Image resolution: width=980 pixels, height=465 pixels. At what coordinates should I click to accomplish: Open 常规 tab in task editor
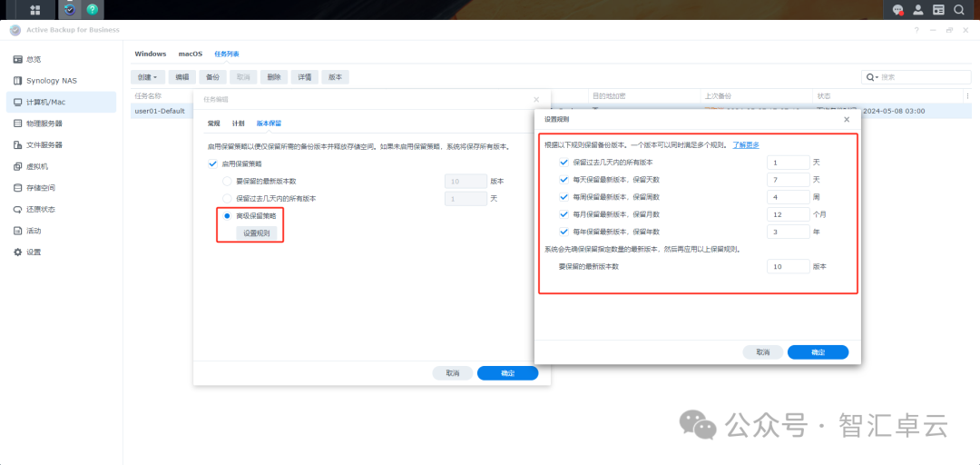[x=214, y=124]
